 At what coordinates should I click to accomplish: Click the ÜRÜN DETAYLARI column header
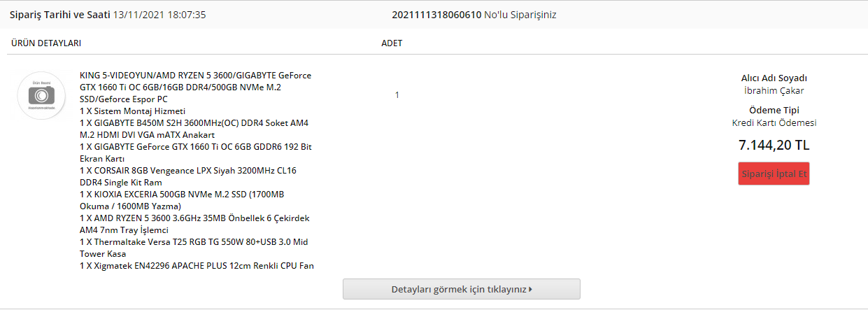coord(45,43)
